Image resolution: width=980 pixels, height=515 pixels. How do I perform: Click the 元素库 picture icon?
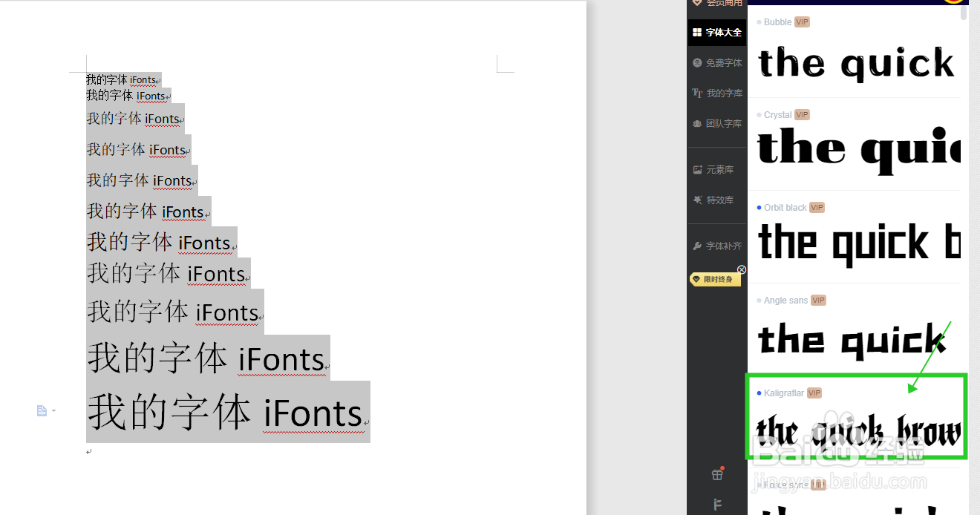tap(697, 170)
